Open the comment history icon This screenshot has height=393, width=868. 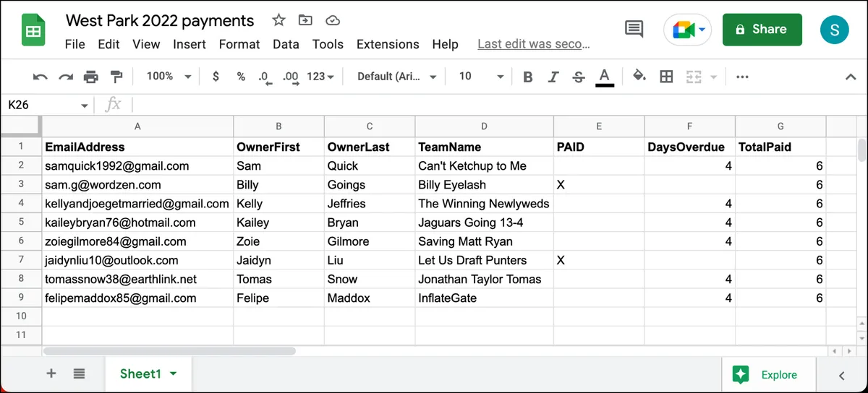pos(634,29)
